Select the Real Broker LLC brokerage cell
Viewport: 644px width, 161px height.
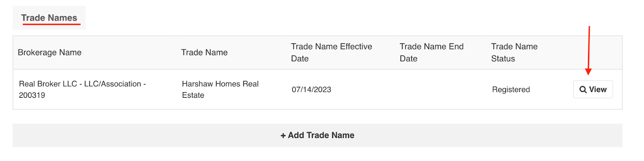point(95,89)
